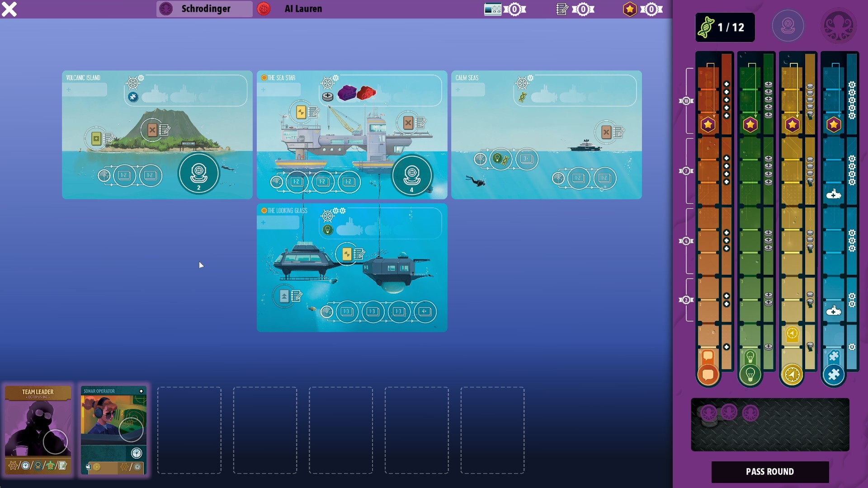868x488 pixels.
Task: Click the yellow card icon on Looking Glass
Action: click(347, 254)
